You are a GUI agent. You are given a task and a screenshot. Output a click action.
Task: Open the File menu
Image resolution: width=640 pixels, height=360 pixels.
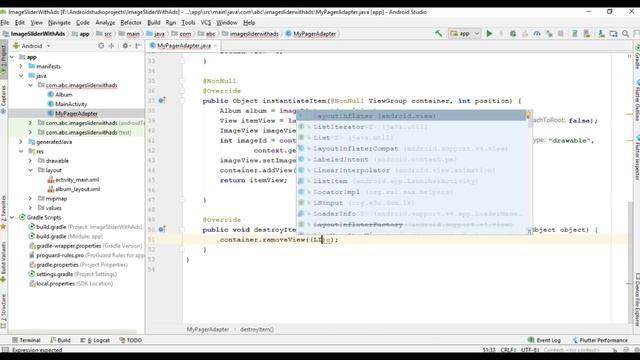pyautogui.click(x=5, y=22)
